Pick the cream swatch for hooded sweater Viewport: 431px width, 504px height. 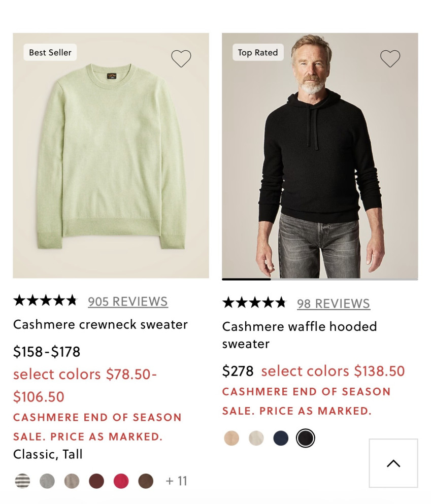point(256,438)
